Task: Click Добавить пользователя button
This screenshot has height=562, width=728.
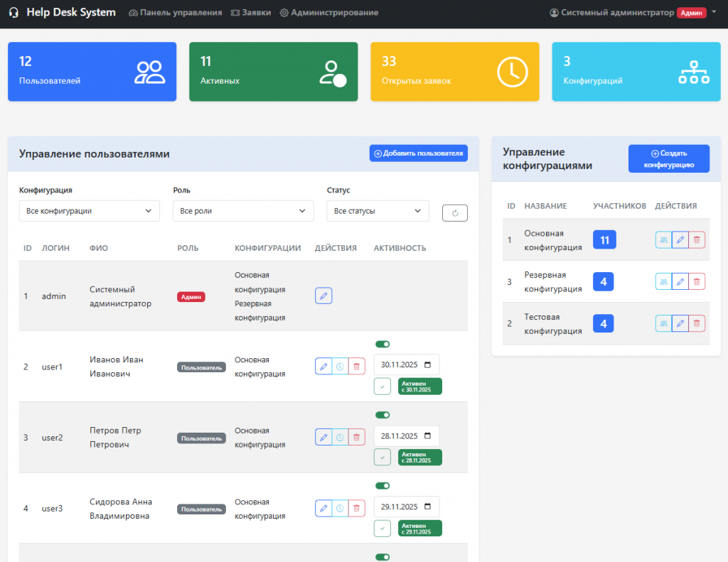Action: [x=418, y=153]
